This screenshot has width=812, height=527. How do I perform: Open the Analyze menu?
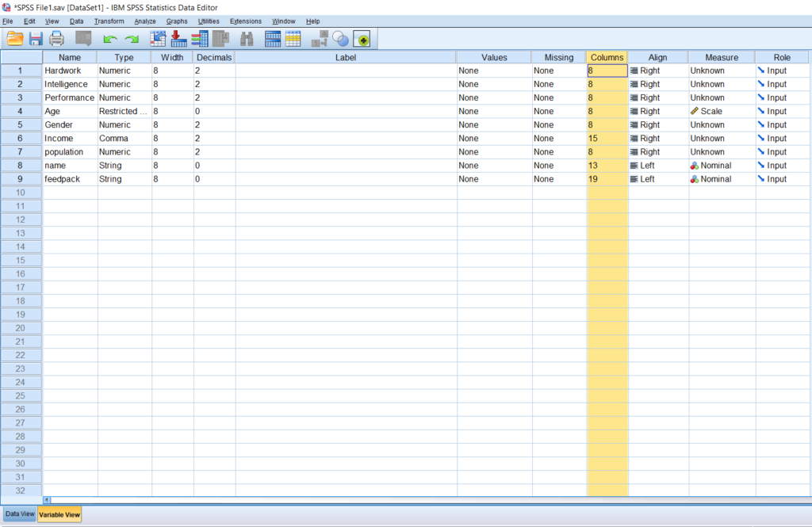(144, 21)
